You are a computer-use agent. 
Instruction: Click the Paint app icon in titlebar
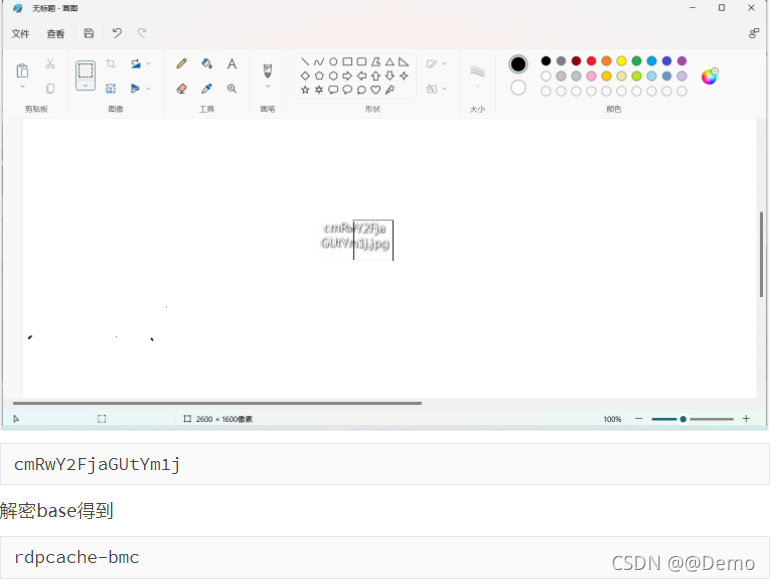[18, 8]
